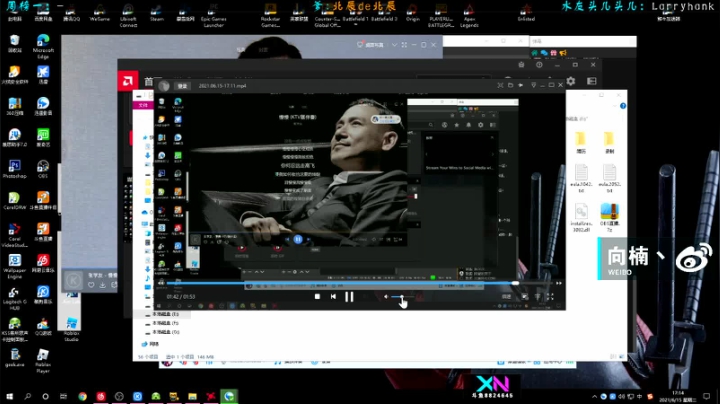
Task: Mute the video player speaker icon
Action: 386,297
